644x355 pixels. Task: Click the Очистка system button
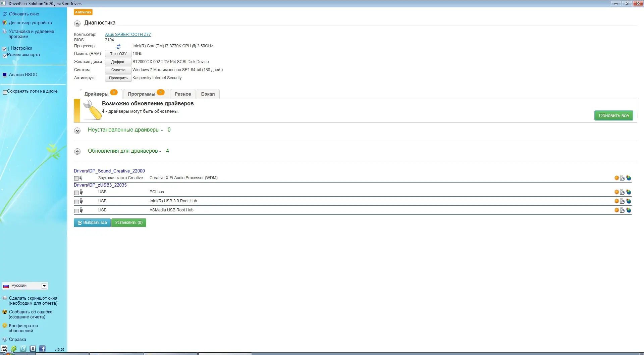[x=118, y=70]
